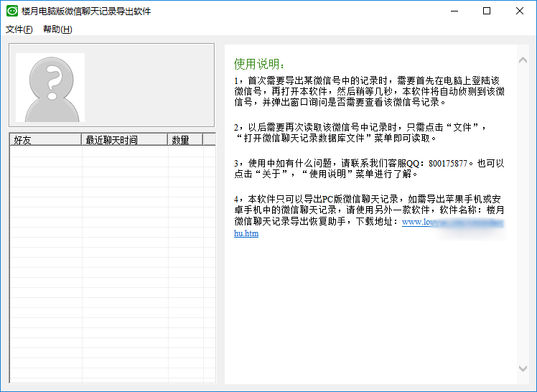This screenshot has height=392, width=537.
Task: Close the chat export software window
Action: tap(520, 11)
